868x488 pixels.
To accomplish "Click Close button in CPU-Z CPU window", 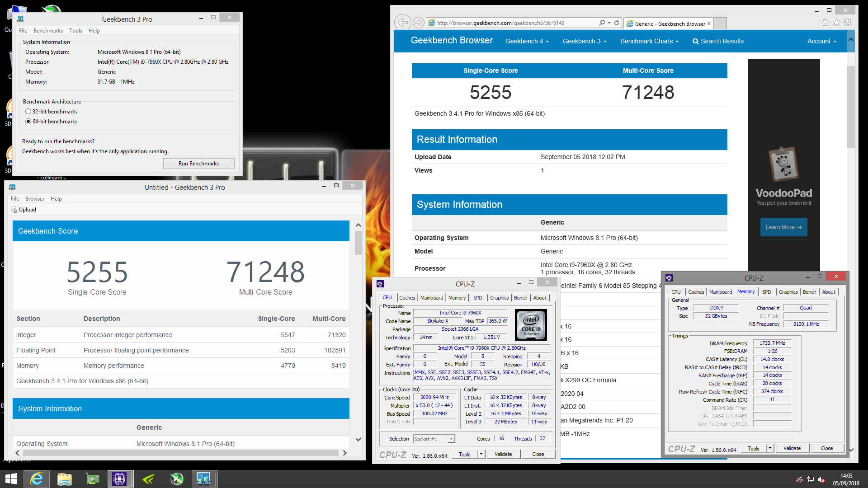I will tap(538, 454).
